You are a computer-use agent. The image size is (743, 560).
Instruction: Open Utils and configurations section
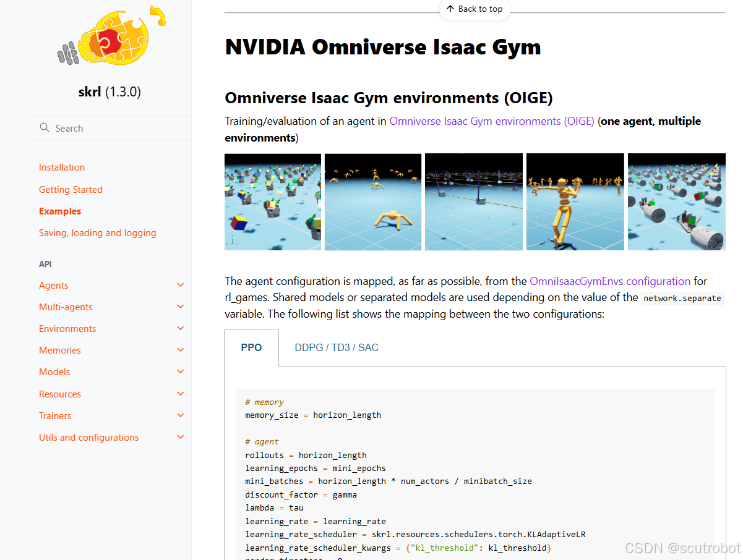click(89, 438)
